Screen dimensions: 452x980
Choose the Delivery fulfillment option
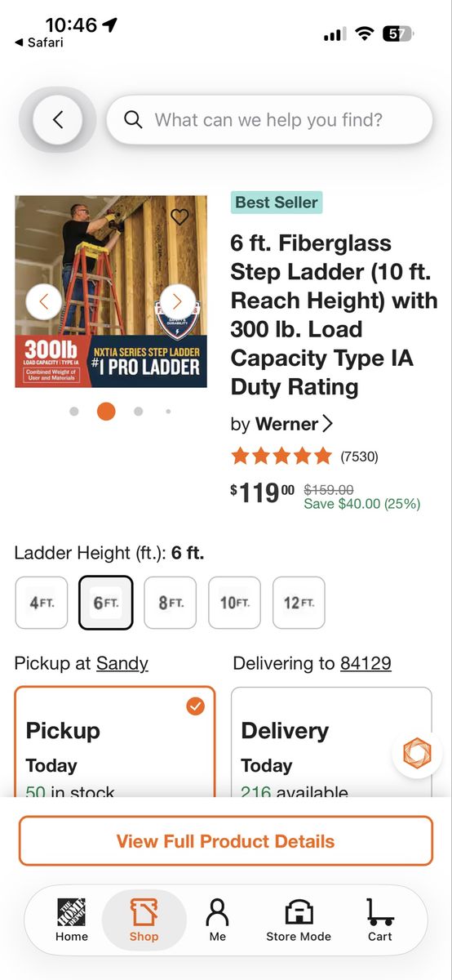pos(331,742)
